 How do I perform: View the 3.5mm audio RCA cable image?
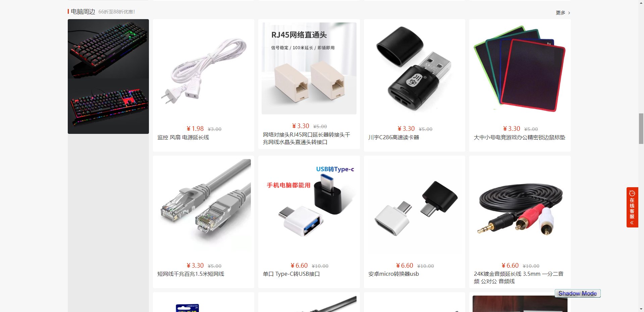[520, 206]
